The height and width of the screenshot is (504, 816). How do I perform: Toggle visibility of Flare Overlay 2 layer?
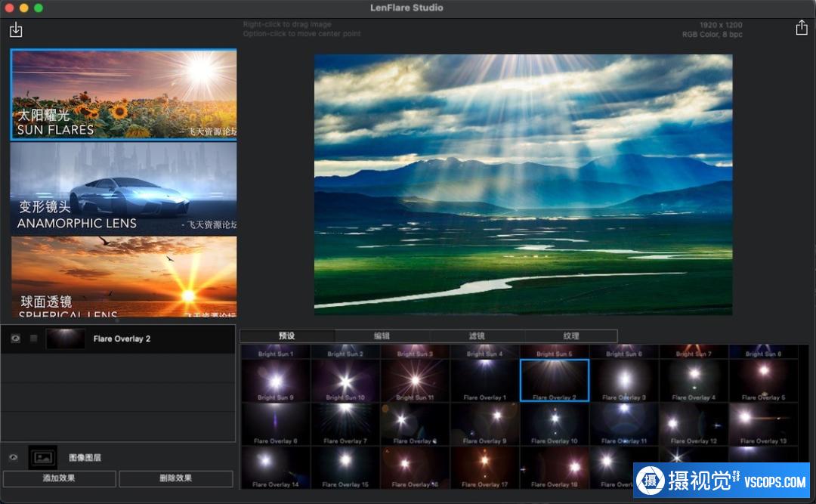point(16,339)
